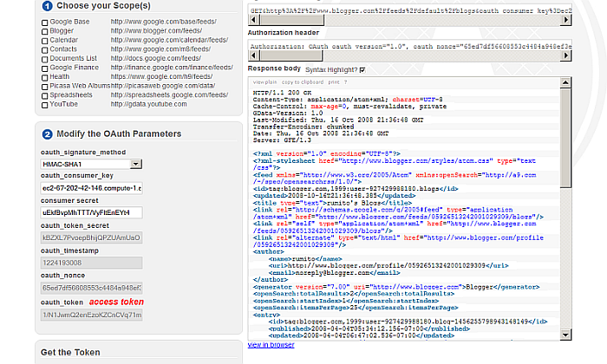Check the Documents List scope
Screen dimensions: 607x364
45,60
